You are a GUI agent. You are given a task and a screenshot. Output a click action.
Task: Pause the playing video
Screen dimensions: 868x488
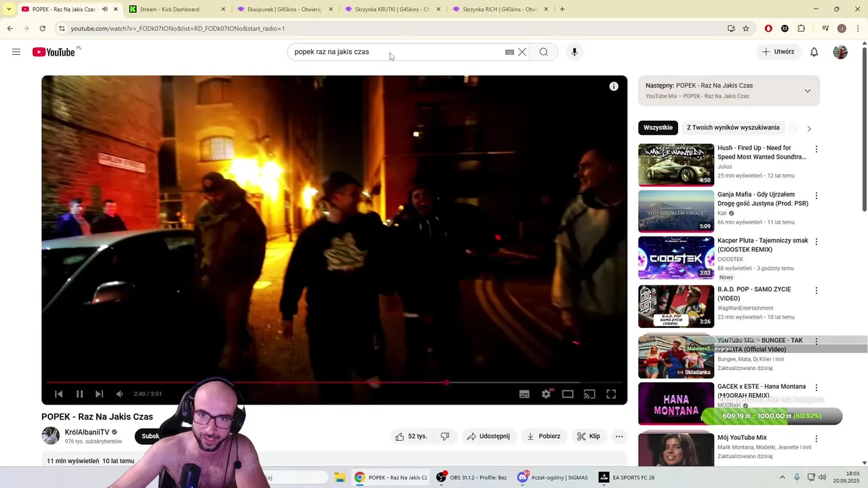point(79,394)
